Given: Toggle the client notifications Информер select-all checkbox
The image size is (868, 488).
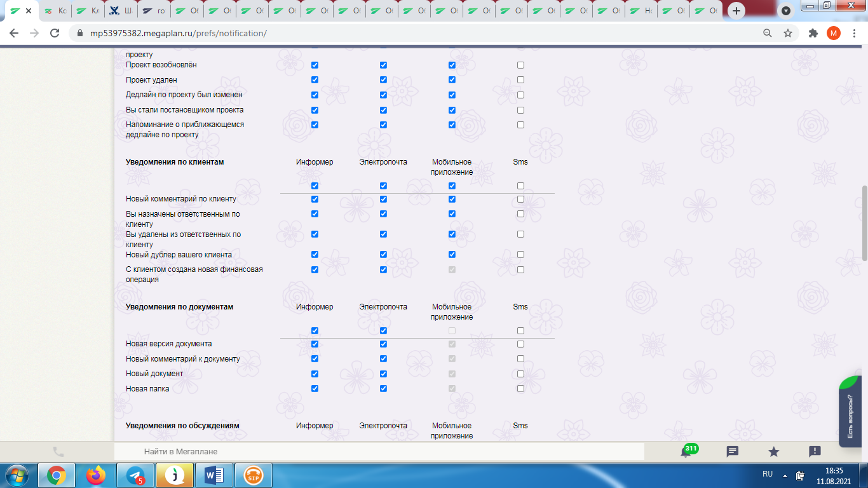Looking at the screenshot, I should [x=315, y=186].
